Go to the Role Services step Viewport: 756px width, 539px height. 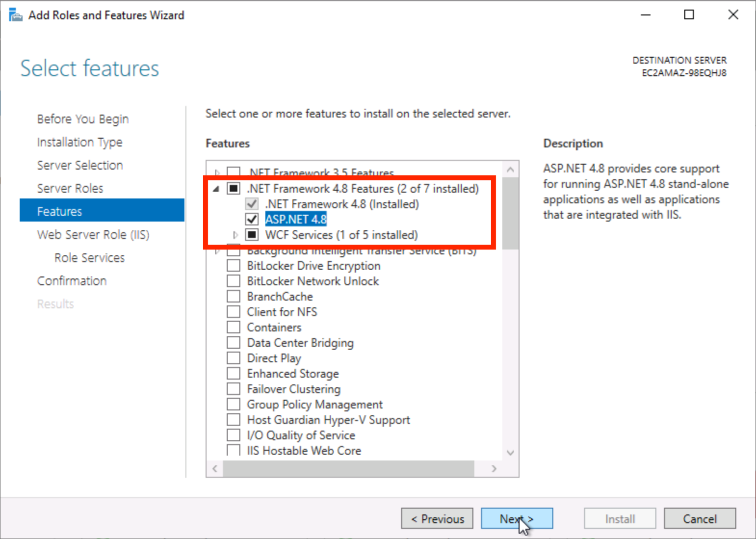(x=90, y=258)
